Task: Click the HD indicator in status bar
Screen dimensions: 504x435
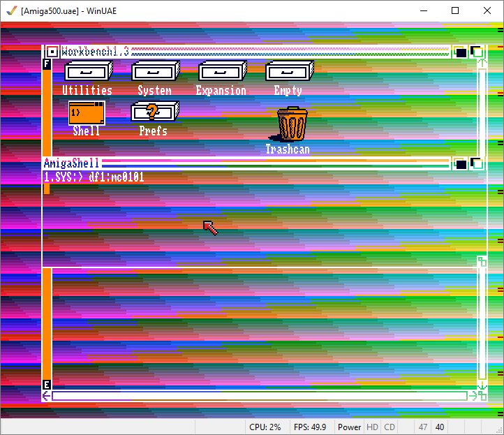Action: click(x=372, y=427)
